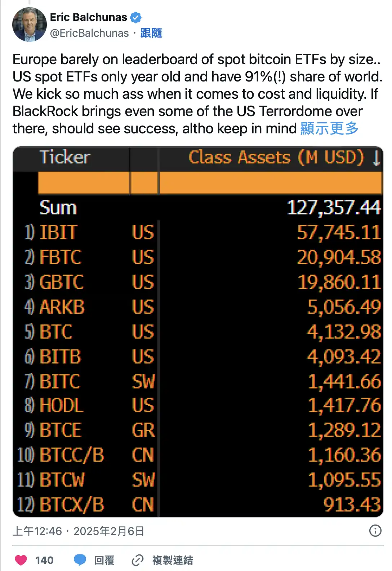Expand tweet text with 顯示更多
Image resolution: width=392 pixels, height=571 pixels.
[x=329, y=128]
